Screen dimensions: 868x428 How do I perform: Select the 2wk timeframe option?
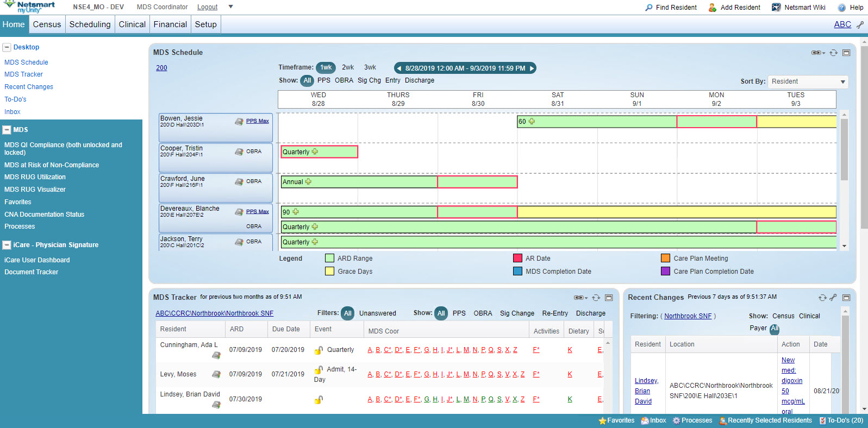coord(348,67)
